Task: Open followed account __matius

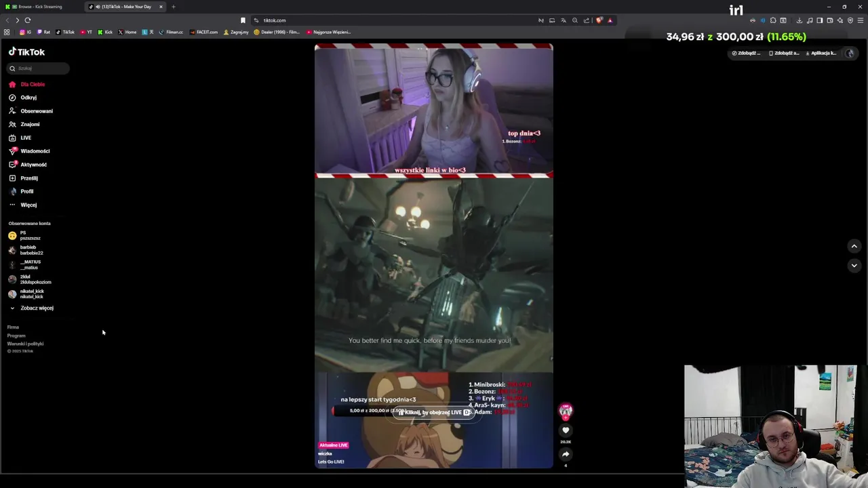Action: [24, 264]
